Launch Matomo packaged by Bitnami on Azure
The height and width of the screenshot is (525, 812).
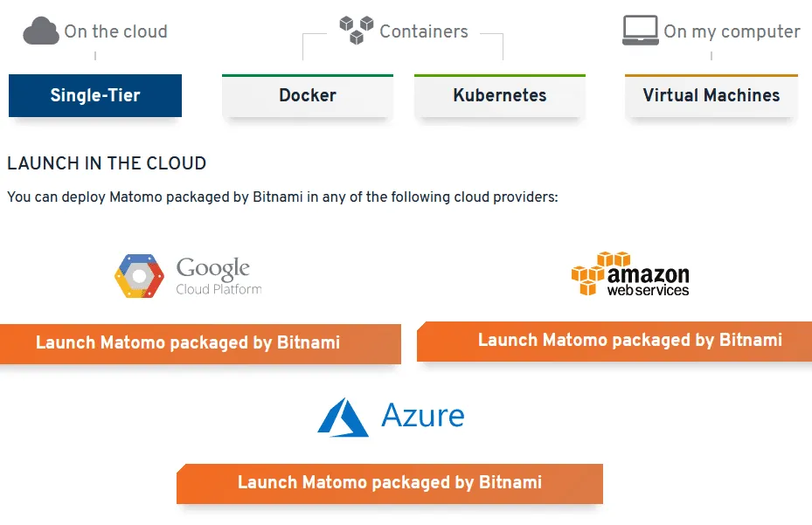(x=390, y=483)
